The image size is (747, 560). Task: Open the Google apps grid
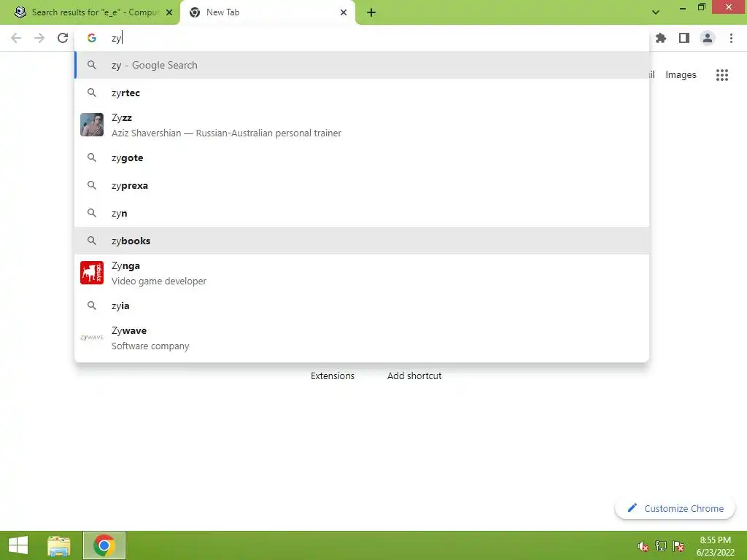tap(722, 75)
